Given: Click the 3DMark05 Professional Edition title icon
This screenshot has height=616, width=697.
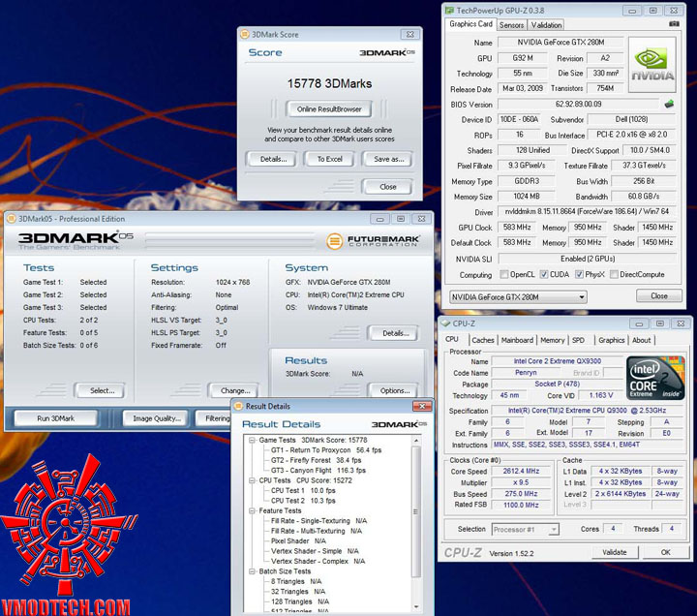Looking at the screenshot, I should [11, 218].
